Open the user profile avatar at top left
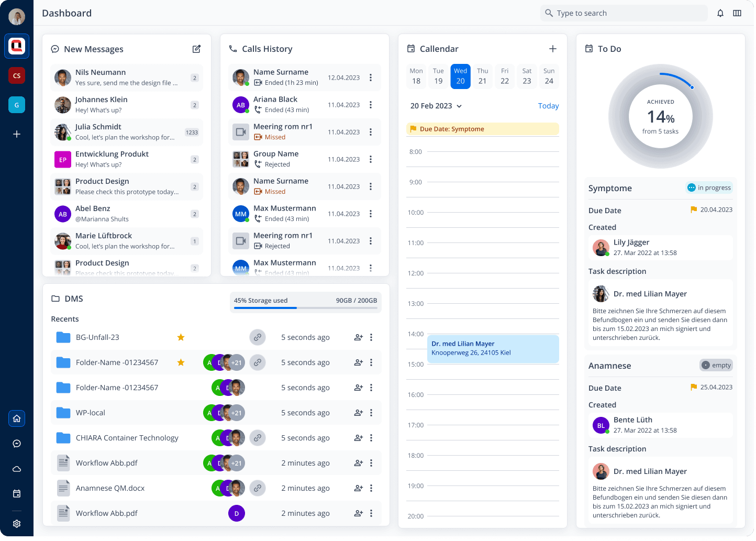The height and width of the screenshot is (541, 756). [x=17, y=17]
